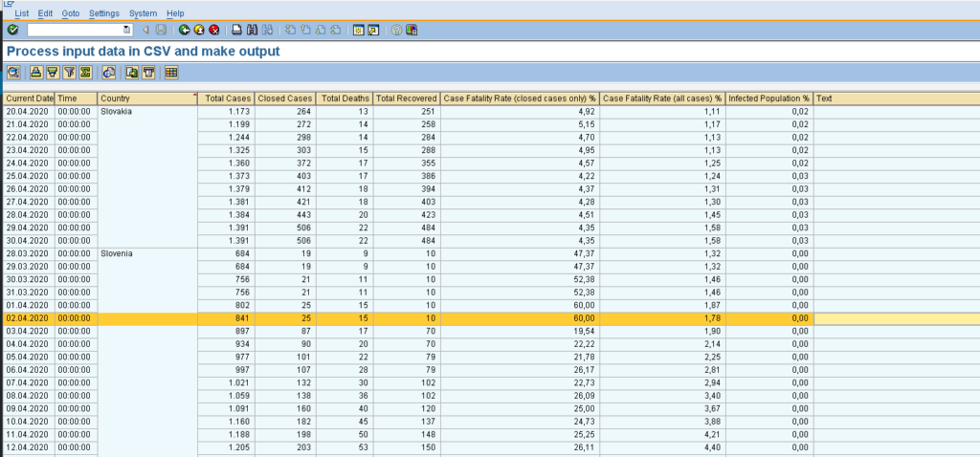Click the Sort Descending icon
The width and height of the screenshot is (980, 457).
(x=54, y=73)
